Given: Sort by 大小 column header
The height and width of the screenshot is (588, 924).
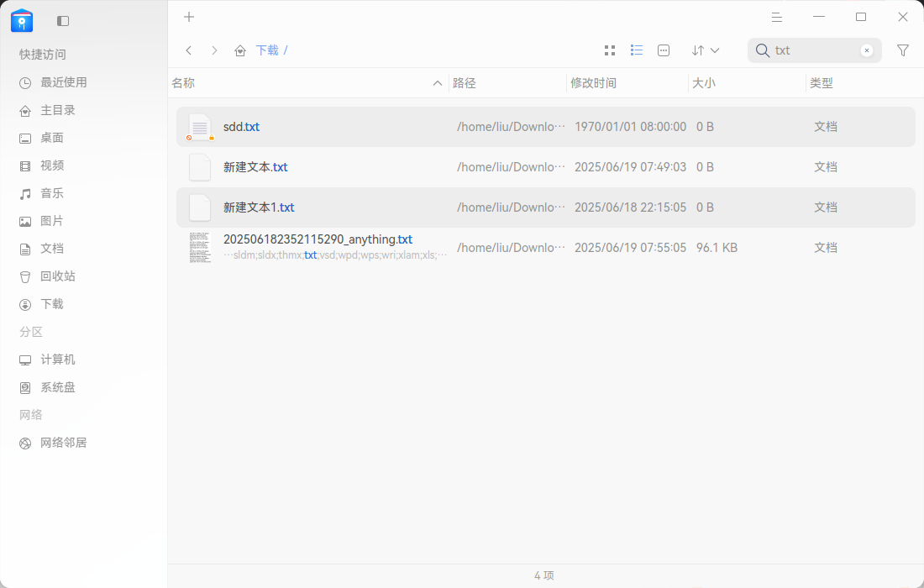Looking at the screenshot, I should point(704,83).
